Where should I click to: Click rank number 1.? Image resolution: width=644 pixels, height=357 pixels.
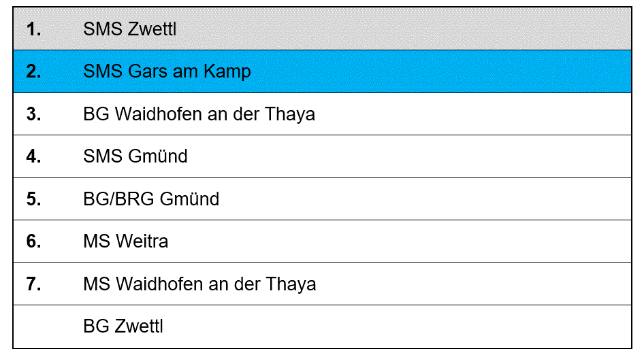[33, 29]
